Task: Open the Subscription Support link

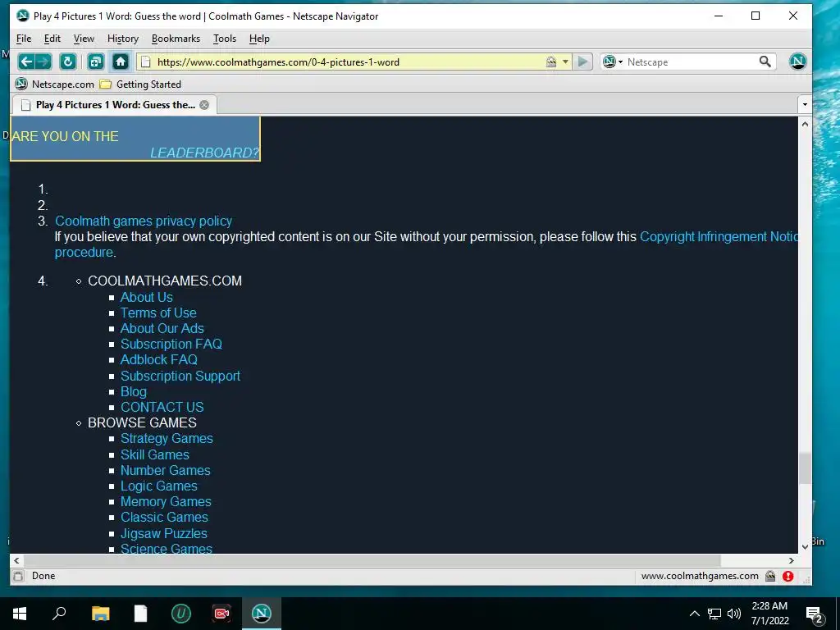Action: tap(180, 376)
